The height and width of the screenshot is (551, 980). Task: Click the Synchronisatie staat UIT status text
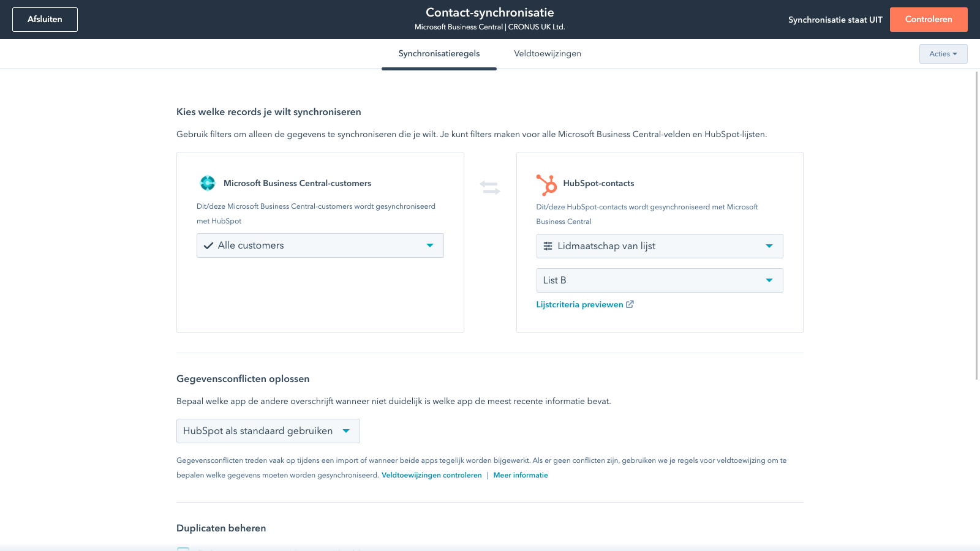pyautogui.click(x=834, y=19)
